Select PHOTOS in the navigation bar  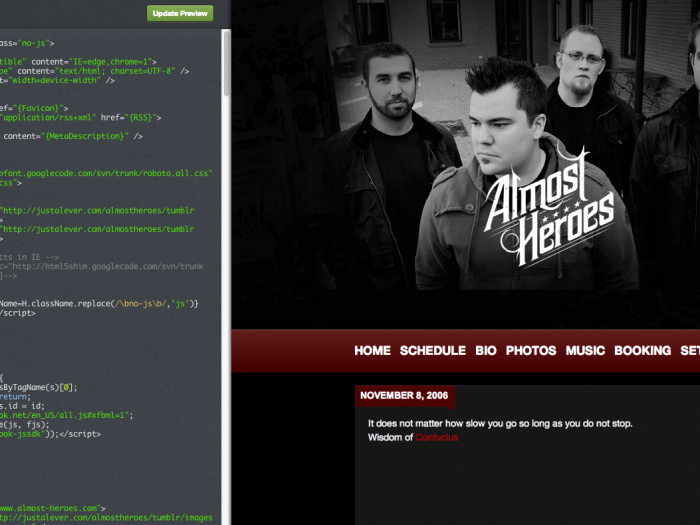[x=531, y=350]
